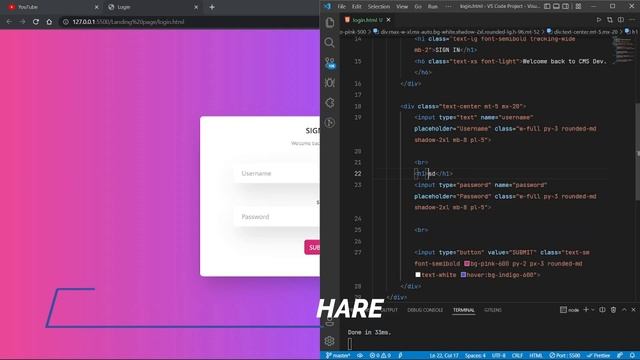The image size is (640, 360).
Task: Create a new terminal with the plus icon
Action: 586,310
